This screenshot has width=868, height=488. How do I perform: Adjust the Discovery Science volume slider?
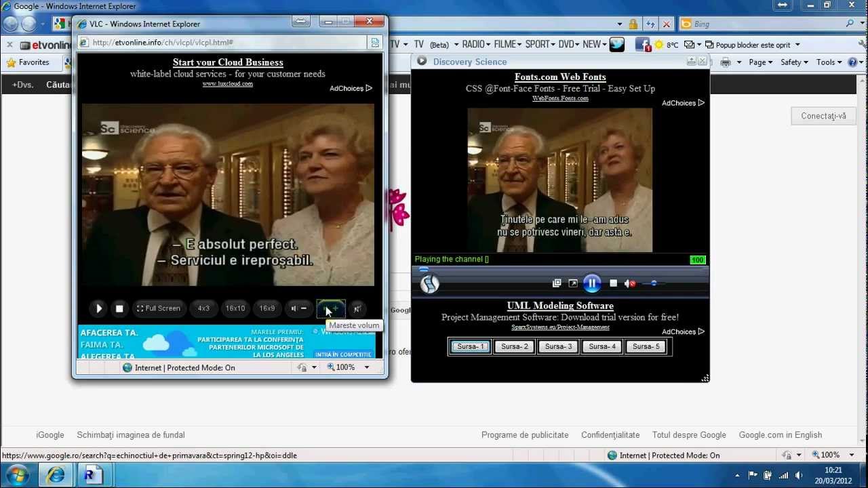point(654,283)
